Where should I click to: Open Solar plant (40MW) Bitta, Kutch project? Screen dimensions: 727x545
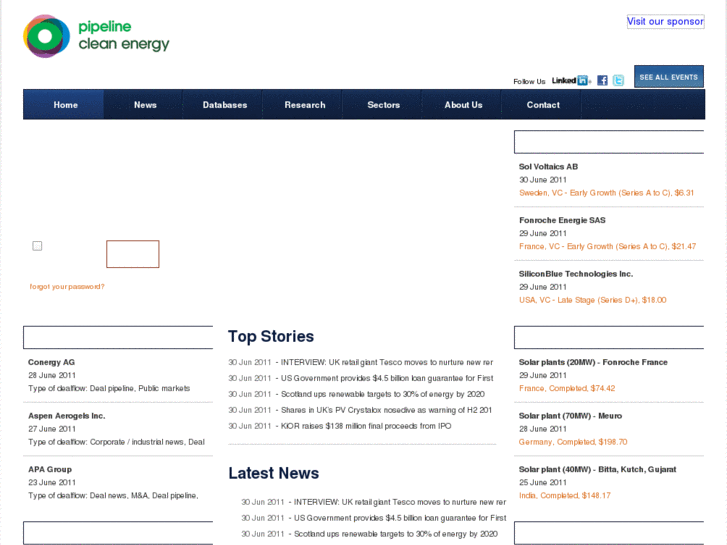click(x=597, y=469)
